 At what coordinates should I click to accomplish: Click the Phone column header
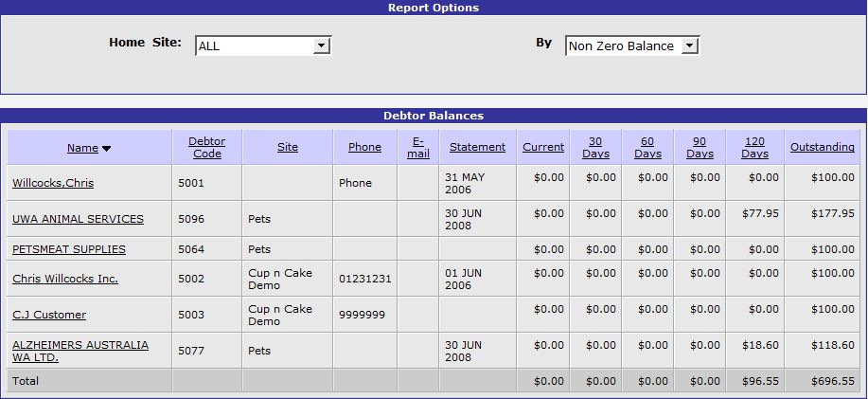click(x=364, y=147)
